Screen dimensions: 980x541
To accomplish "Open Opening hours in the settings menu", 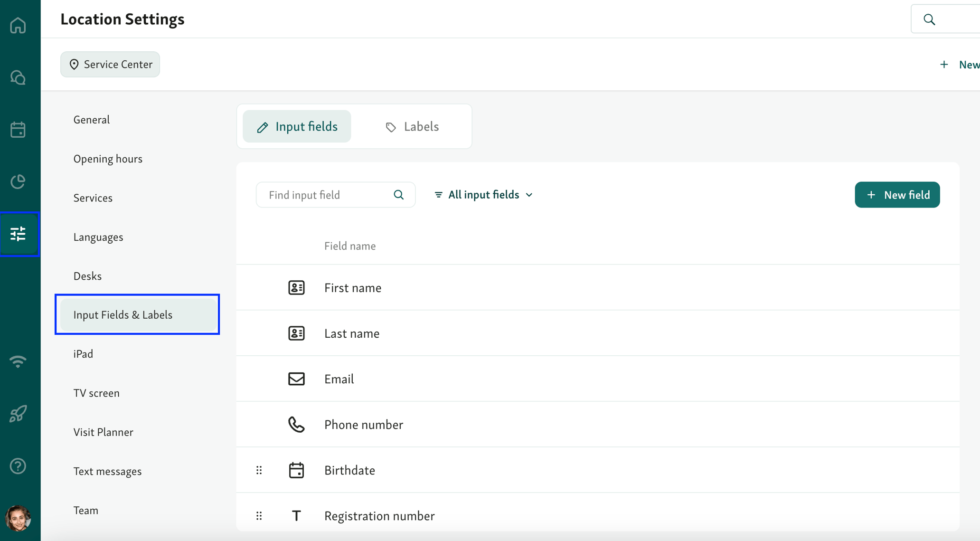I will coord(108,159).
